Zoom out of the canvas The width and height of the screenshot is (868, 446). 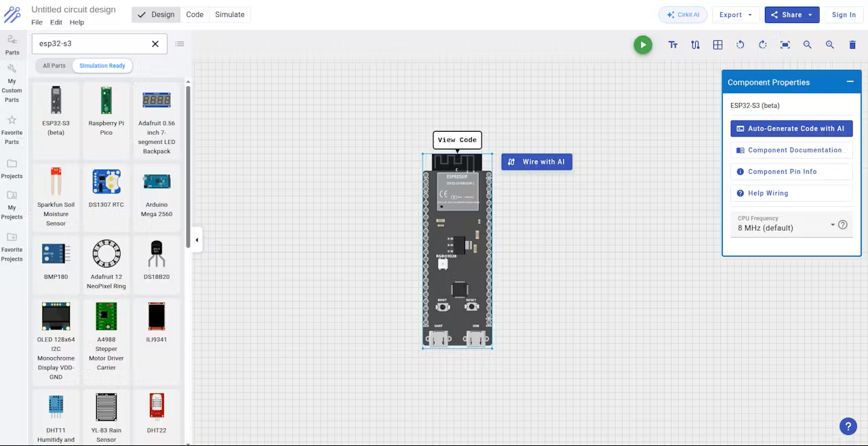(x=807, y=45)
